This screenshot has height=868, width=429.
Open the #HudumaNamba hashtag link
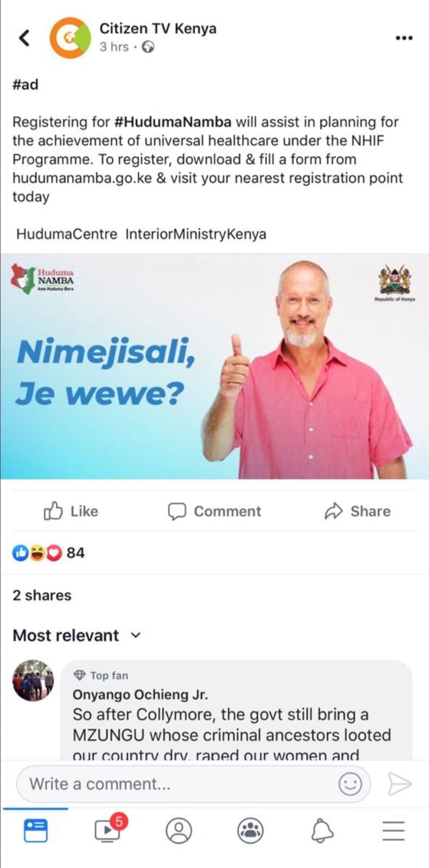point(173,122)
